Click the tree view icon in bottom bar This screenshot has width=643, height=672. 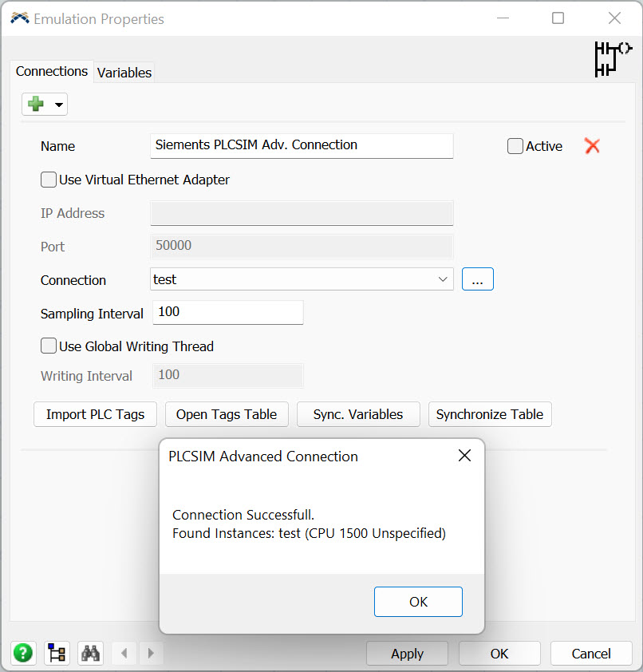[57, 653]
